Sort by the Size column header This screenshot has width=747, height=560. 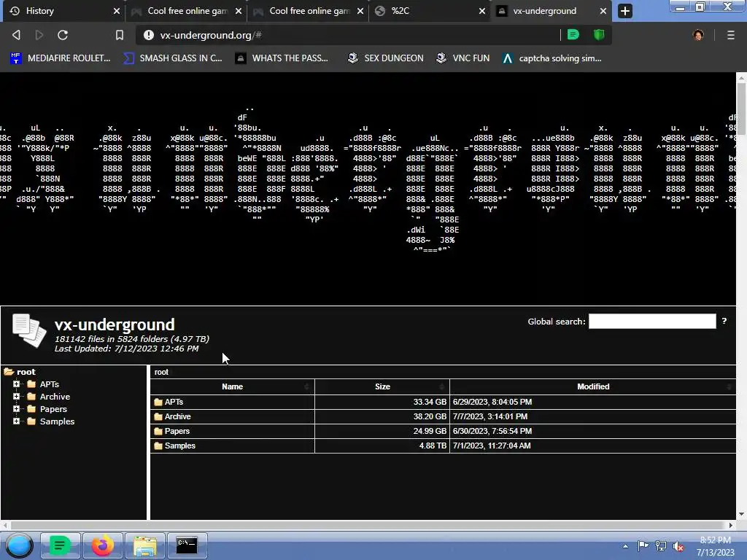382,386
